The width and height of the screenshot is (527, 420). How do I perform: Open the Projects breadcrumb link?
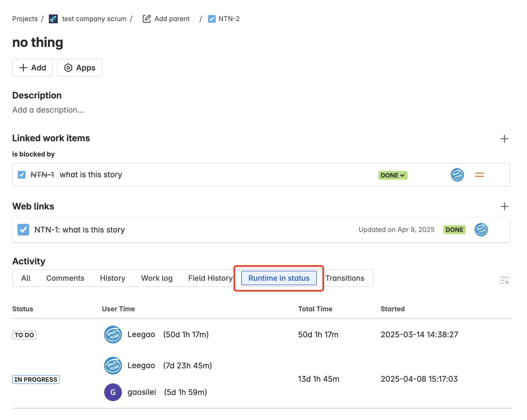coord(25,19)
